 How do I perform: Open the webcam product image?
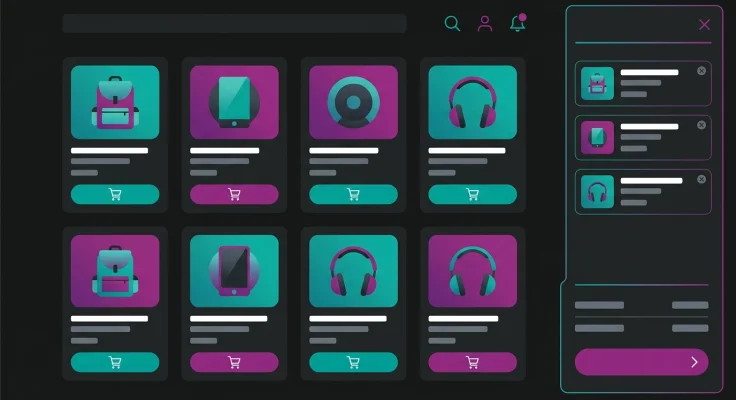click(x=353, y=102)
